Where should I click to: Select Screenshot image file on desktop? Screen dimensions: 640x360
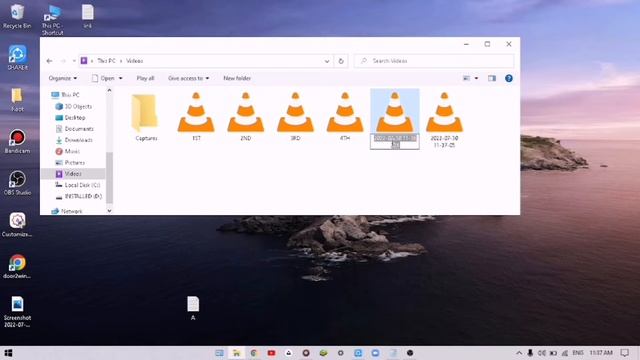(17, 311)
